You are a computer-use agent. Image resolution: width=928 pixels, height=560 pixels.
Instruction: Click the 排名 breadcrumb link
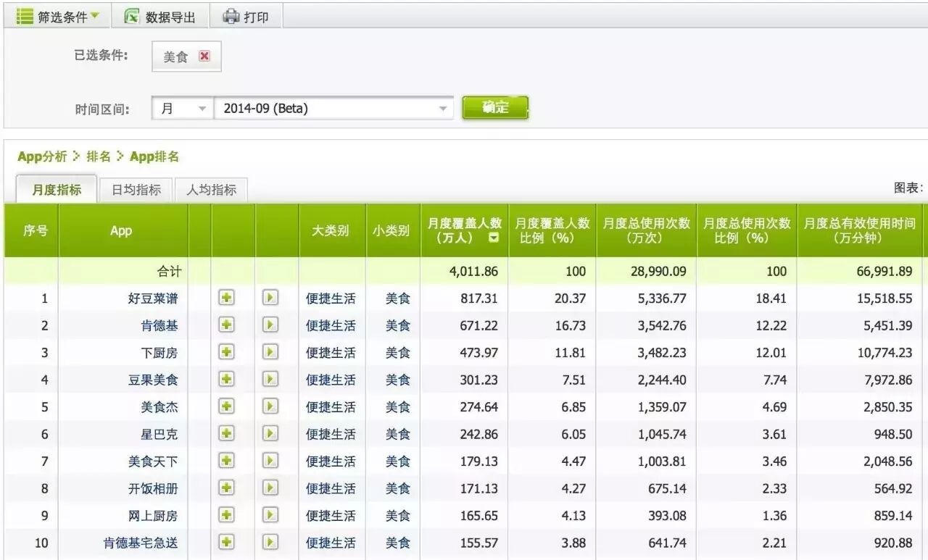[99, 156]
